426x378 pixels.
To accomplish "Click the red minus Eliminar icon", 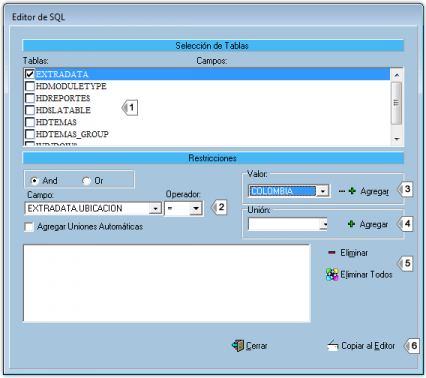I will click(332, 253).
